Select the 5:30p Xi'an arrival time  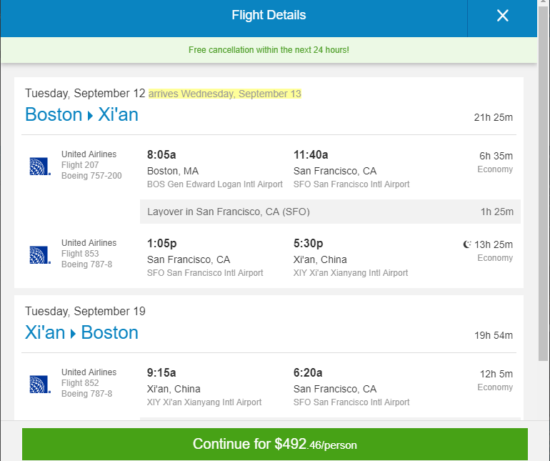click(308, 243)
